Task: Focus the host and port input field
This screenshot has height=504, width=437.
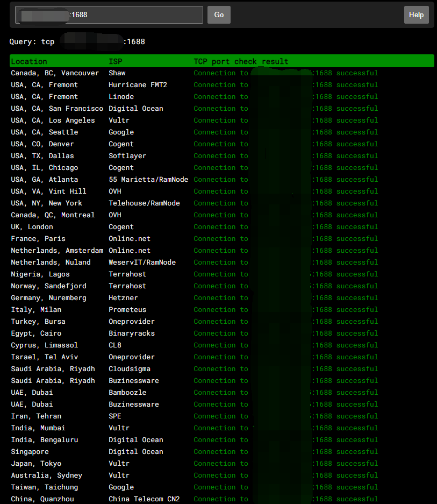Action: coord(109,15)
